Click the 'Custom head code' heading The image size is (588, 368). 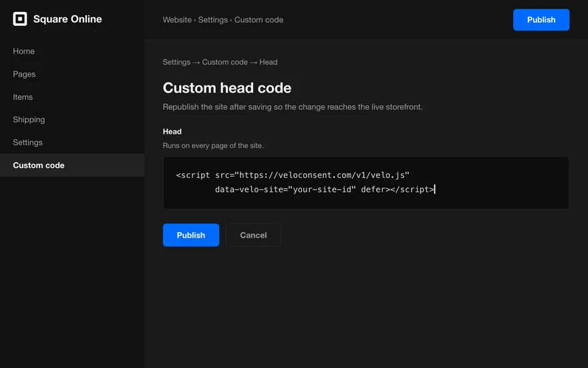(227, 88)
